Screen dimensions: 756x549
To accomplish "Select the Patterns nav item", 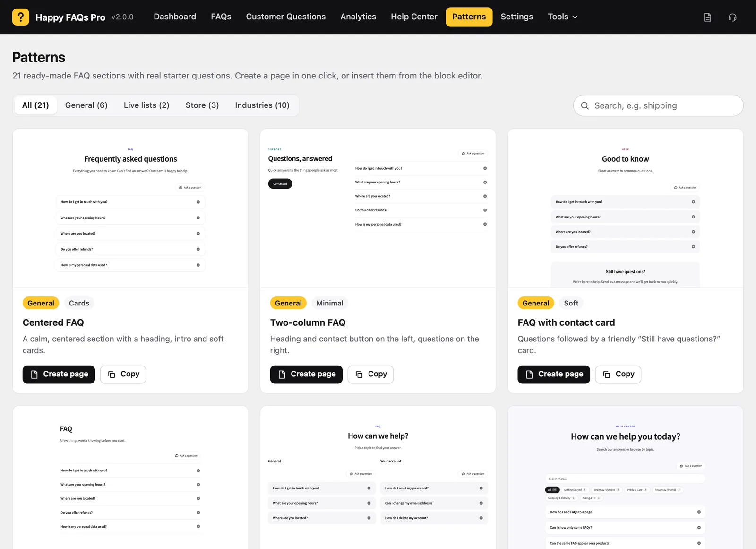I will click(x=469, y=17).
